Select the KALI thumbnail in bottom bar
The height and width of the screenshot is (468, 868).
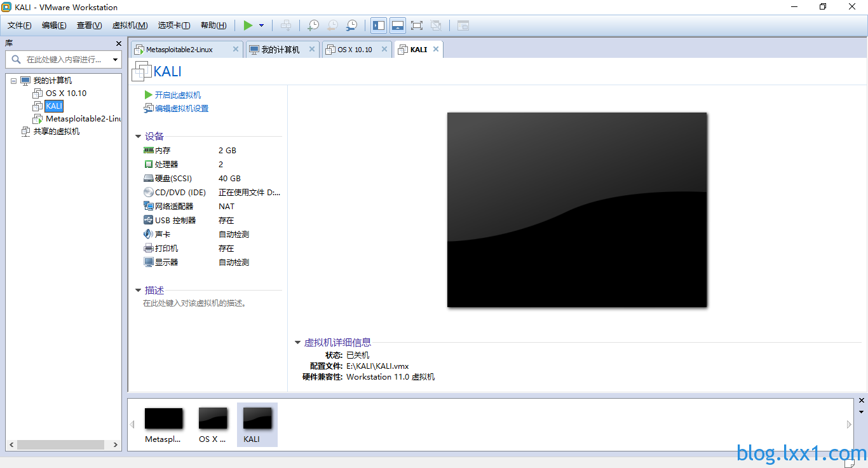[x=257, y=425]
